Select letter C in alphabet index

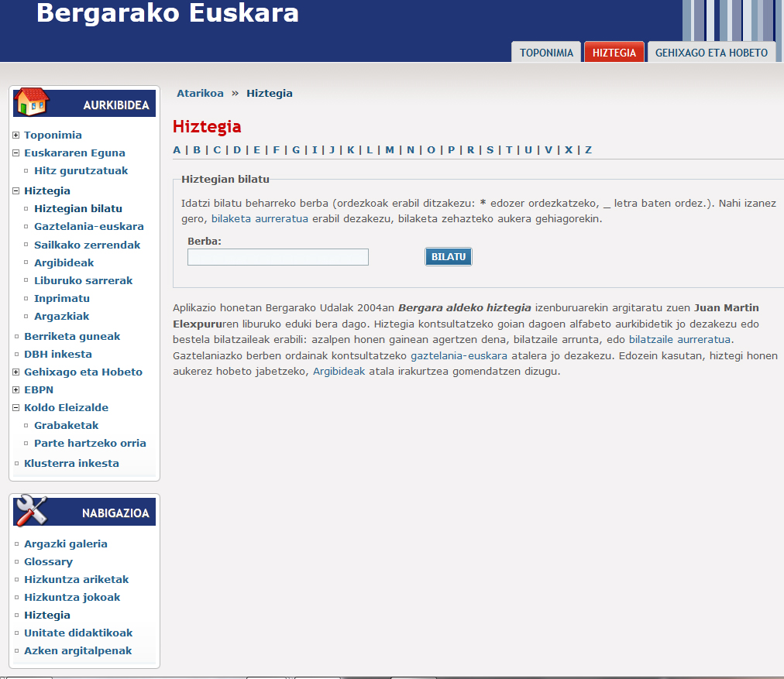click(x=216, y=150)
